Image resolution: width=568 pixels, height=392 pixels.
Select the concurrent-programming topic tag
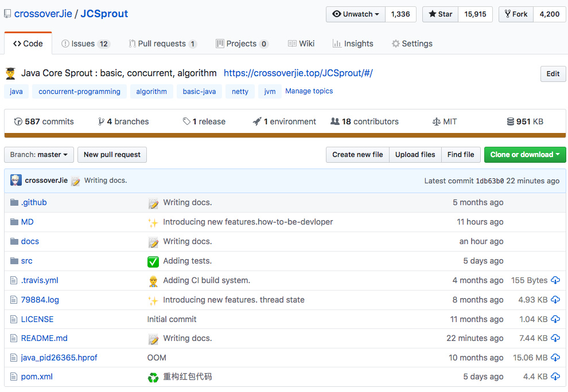tap(79, 92)
